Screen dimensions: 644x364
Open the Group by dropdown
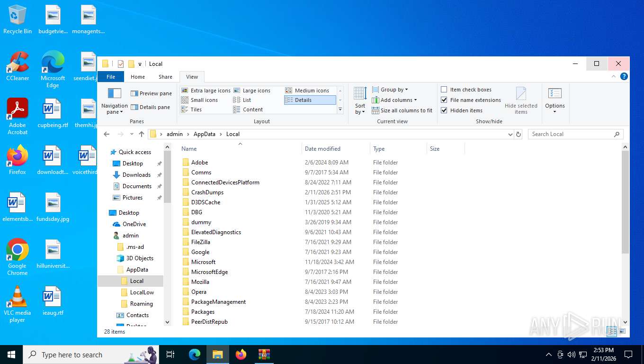click(x=390, y=90)
